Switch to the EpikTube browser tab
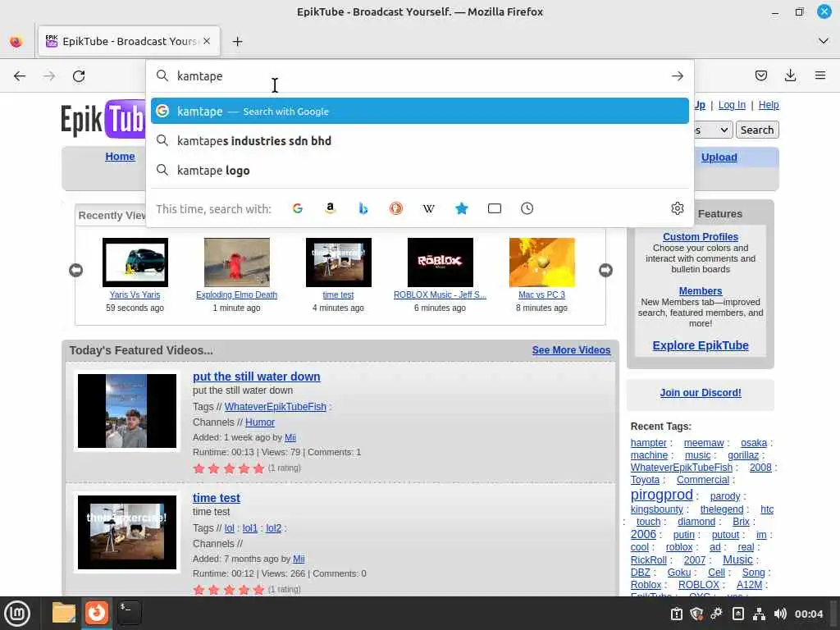 (129, 41)
